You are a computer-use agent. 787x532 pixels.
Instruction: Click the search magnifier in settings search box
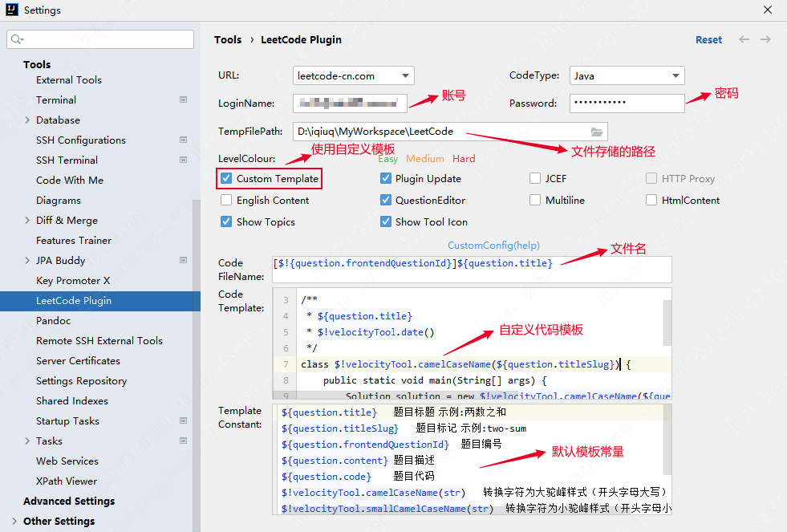point(16,39)
